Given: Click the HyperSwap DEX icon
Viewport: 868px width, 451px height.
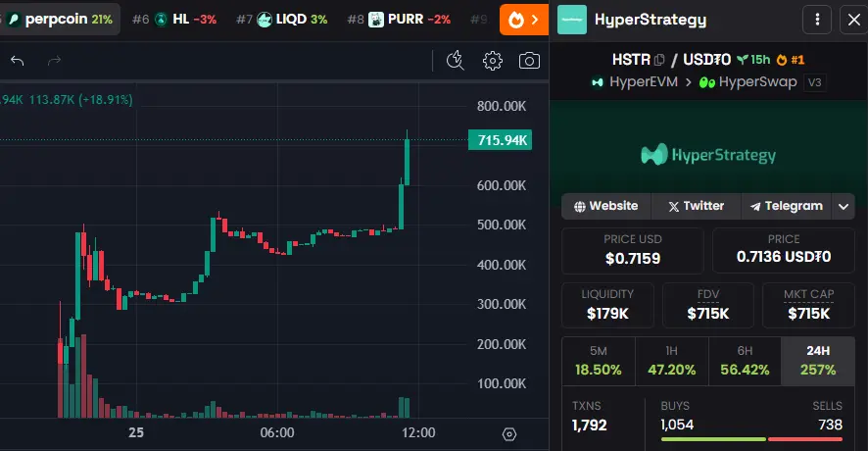Looking at the screenshot, I should (x=707, y=82).
